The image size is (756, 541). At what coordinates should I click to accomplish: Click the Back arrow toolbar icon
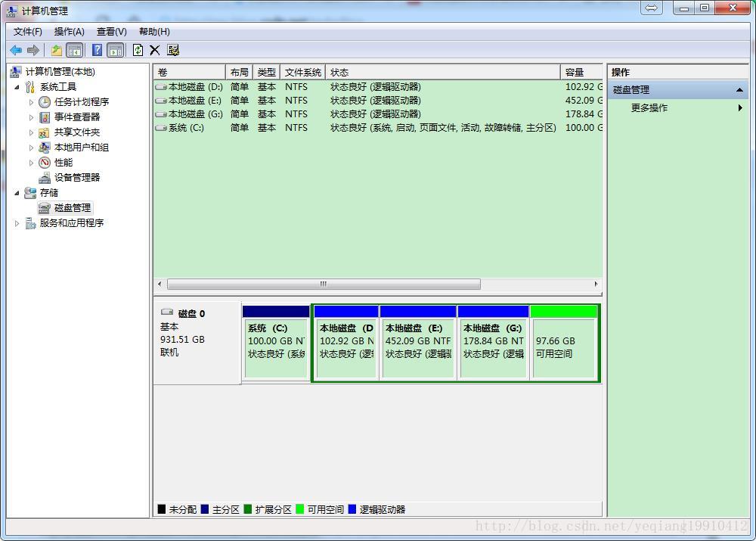(x=16, y=50)
